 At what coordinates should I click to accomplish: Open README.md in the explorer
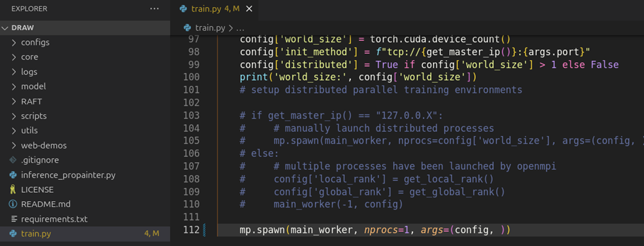point(85,204)
